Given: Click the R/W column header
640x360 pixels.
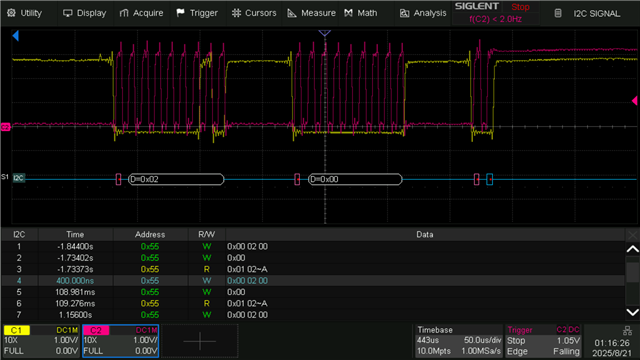Looking at the screenshot, I should pos(207,235).
